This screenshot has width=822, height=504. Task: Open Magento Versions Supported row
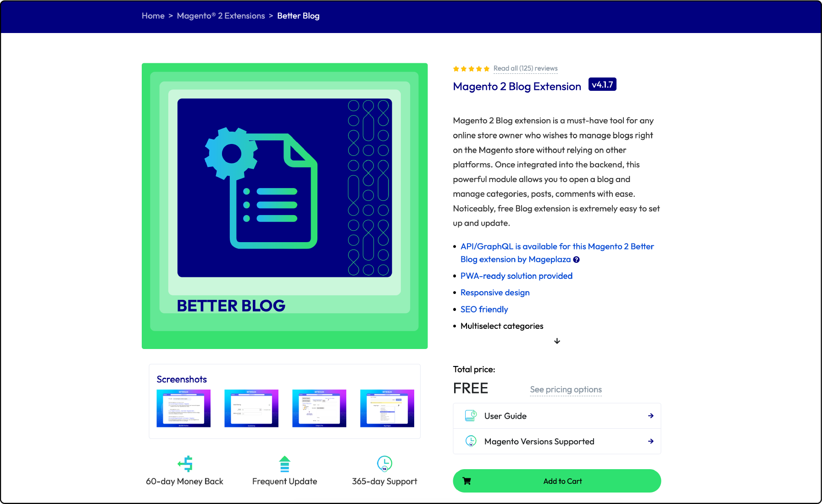pyautogui.click(x=557, y=441)
